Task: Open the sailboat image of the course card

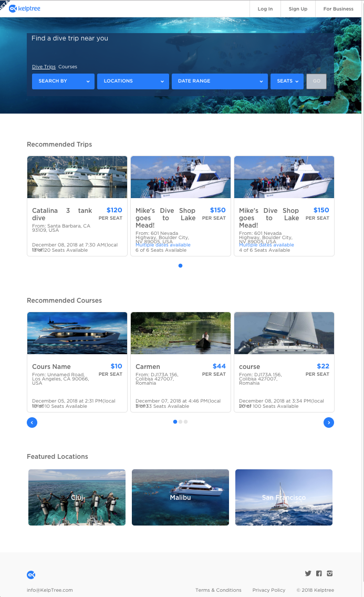Action: 284,333
